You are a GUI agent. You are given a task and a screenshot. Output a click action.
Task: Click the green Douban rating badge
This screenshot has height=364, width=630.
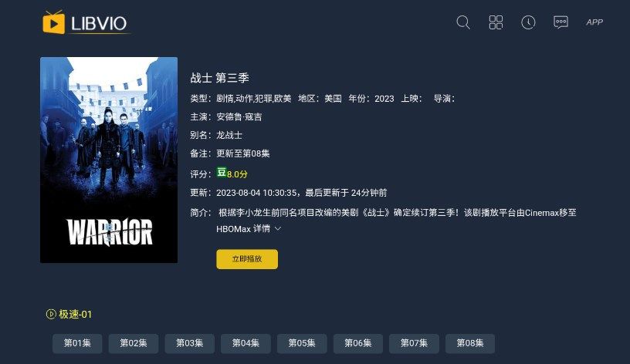[222, 172]
